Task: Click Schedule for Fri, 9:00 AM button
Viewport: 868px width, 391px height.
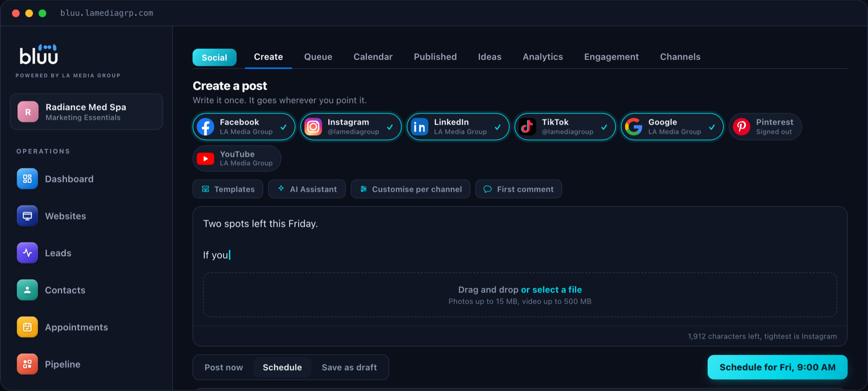Action: point(777,367)
